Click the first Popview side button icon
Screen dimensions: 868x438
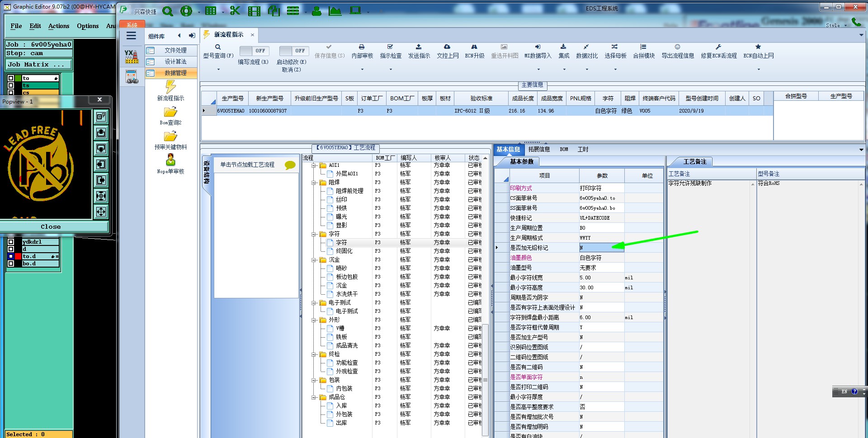pos(101,117)
